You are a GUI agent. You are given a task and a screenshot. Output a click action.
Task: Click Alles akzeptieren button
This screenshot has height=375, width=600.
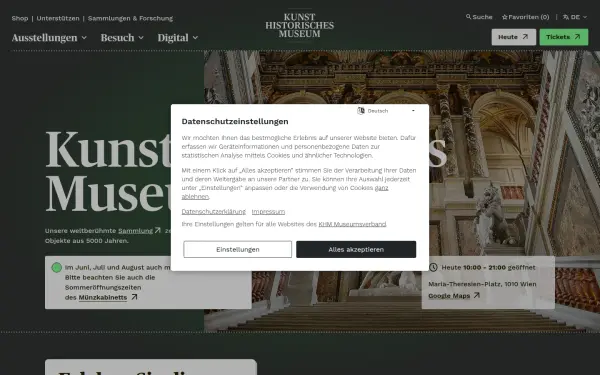pyautogui.click(x=356, y=249)
